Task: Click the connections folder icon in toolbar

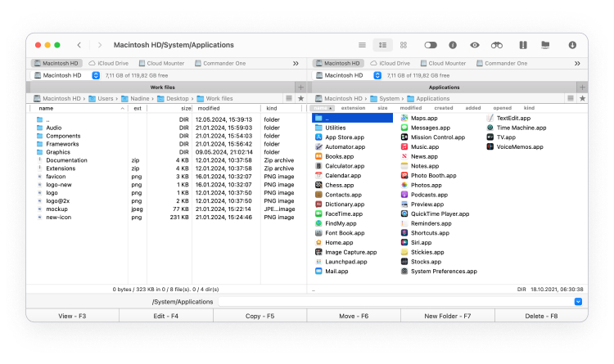Action: pos(545,45)
